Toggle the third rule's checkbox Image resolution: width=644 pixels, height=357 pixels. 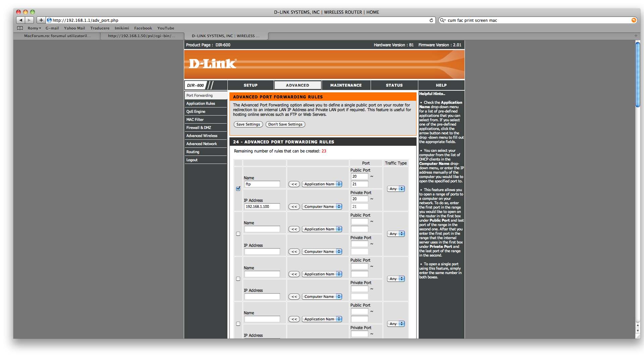(238, 279)
